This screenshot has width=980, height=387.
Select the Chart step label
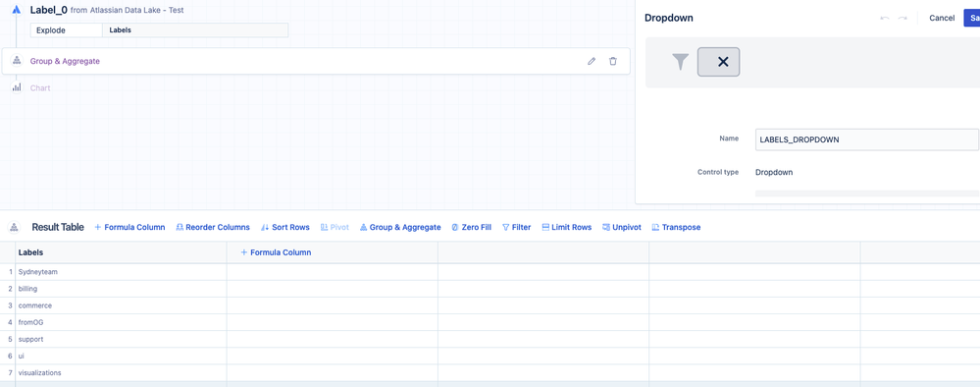point(40,88)
